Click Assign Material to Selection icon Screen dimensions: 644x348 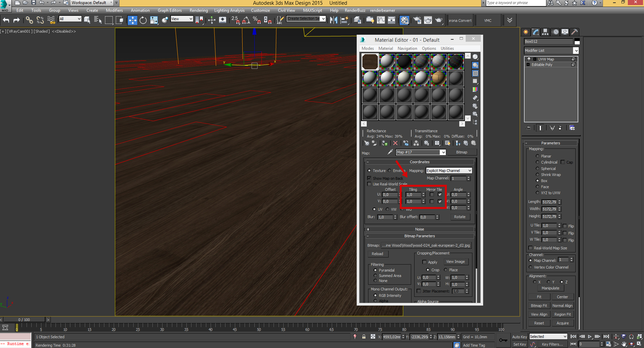[384, 143]
